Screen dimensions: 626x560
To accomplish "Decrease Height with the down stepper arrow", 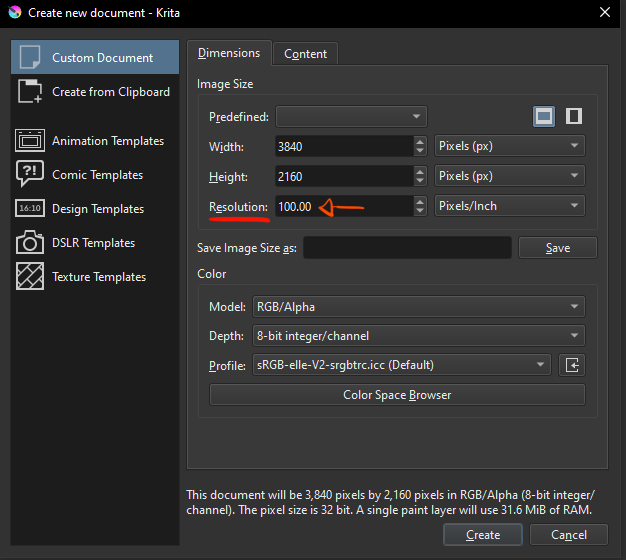I will 420,181.
